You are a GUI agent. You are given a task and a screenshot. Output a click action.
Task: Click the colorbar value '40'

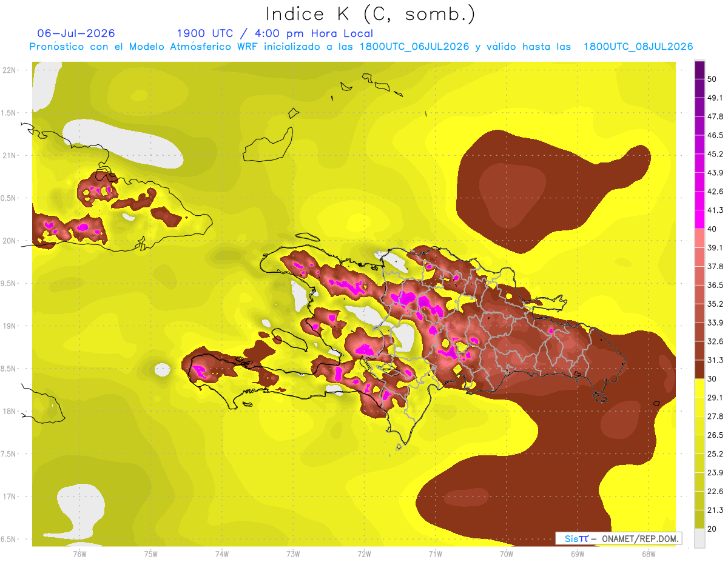(x=712, y=229)
